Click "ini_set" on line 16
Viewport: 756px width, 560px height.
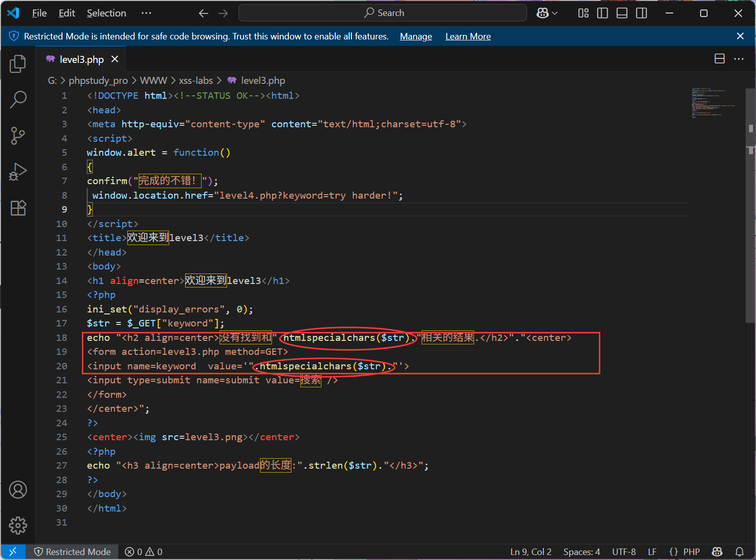point(107,309)
